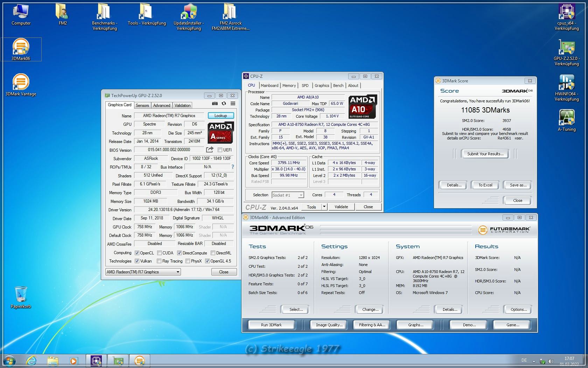Toggle CUDA checkbox

159,253
